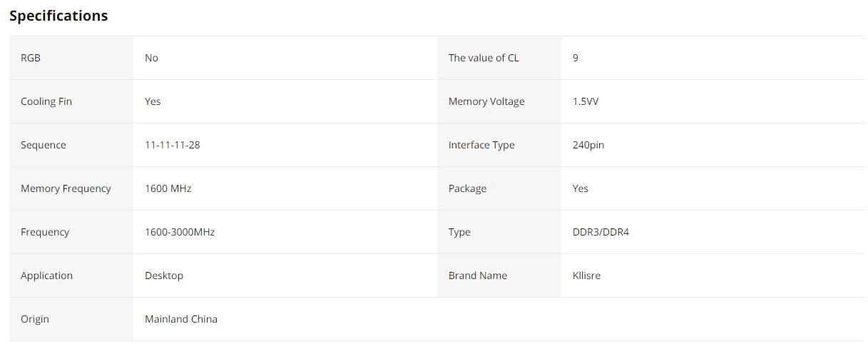The width and height of the screenshot is (868, 344).
Task: Select The value of CL label
Action: click(x=484, y=58)
